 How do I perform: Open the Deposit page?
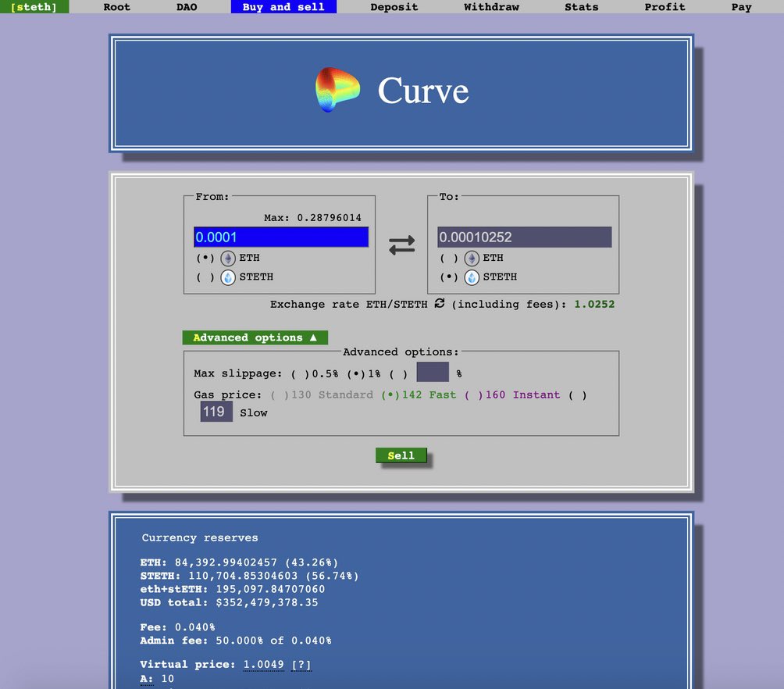tap(394, 7)
